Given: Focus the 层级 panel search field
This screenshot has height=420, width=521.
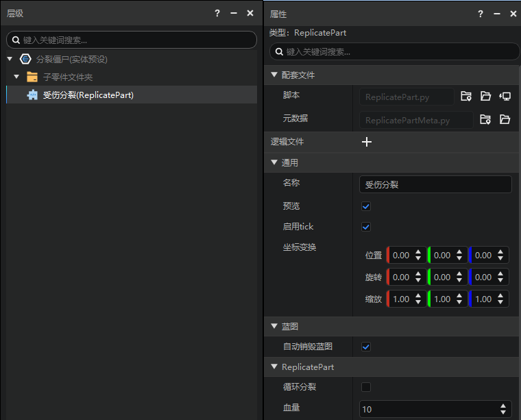Looking at the screenshot, I should [132, 40].
